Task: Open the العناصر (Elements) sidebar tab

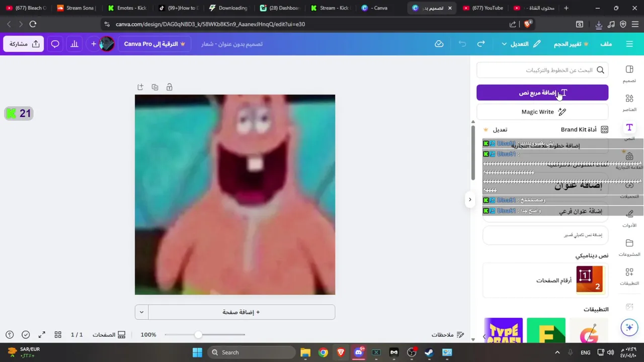Action: (629, 103)
